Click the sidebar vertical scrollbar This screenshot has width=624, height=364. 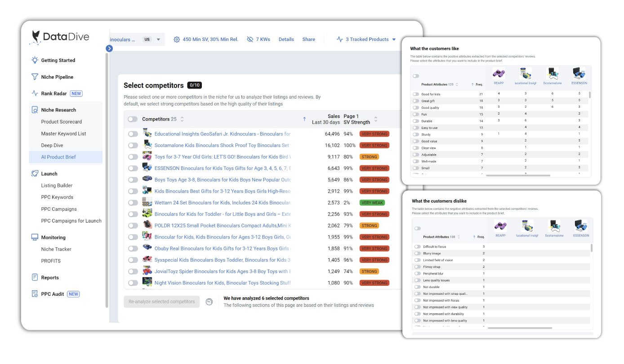point(107,180)
